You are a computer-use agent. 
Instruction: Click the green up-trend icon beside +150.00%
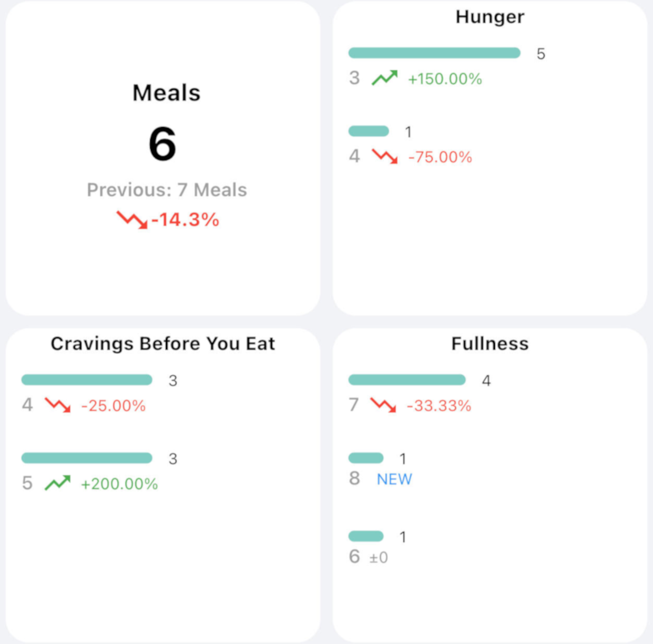coord(384,78)
